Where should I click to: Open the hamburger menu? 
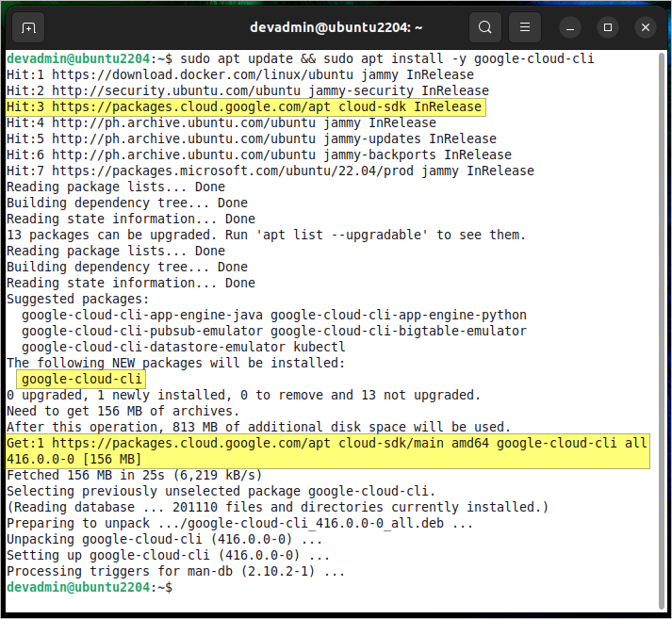coord(525,27)
